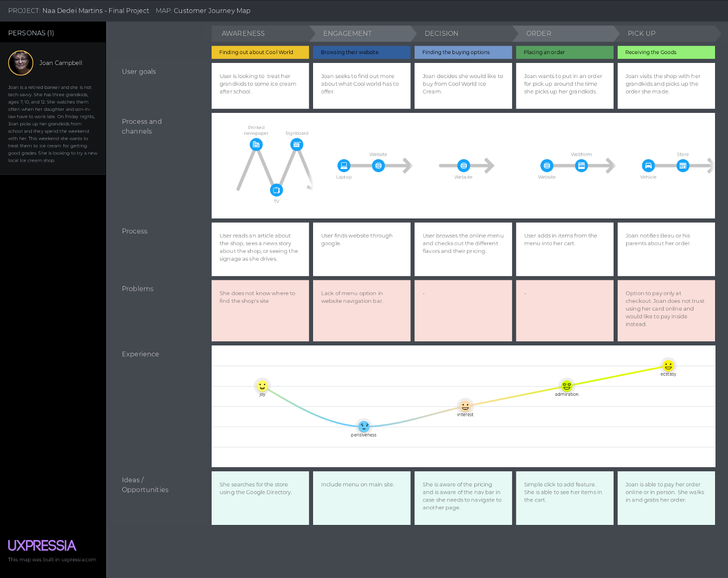Open the AWARENESS stage header
Image resolution: width=728 pixels, height=578 pixels.
pyautogui.click(x=261, y=33)
